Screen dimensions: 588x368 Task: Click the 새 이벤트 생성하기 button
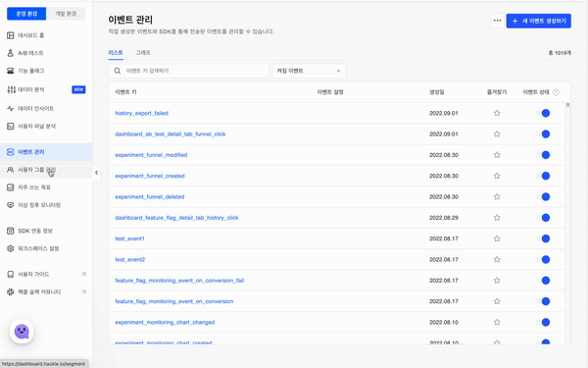click(538, 21)
